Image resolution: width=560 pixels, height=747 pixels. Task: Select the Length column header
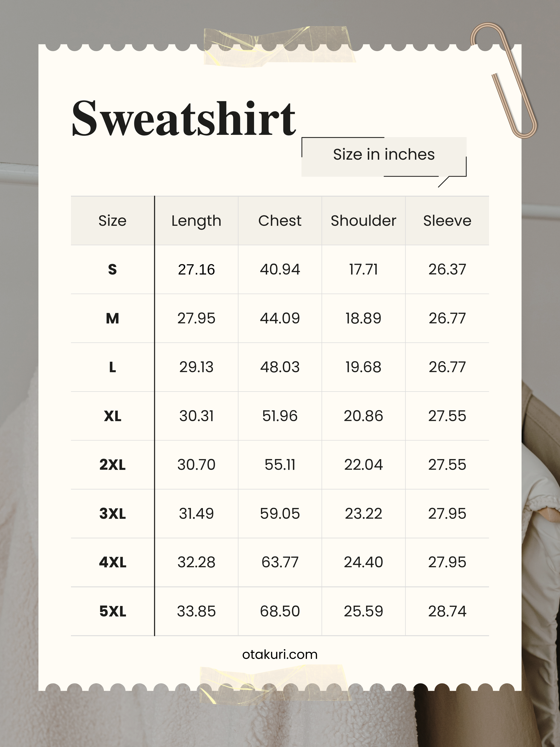coord(196,221)
